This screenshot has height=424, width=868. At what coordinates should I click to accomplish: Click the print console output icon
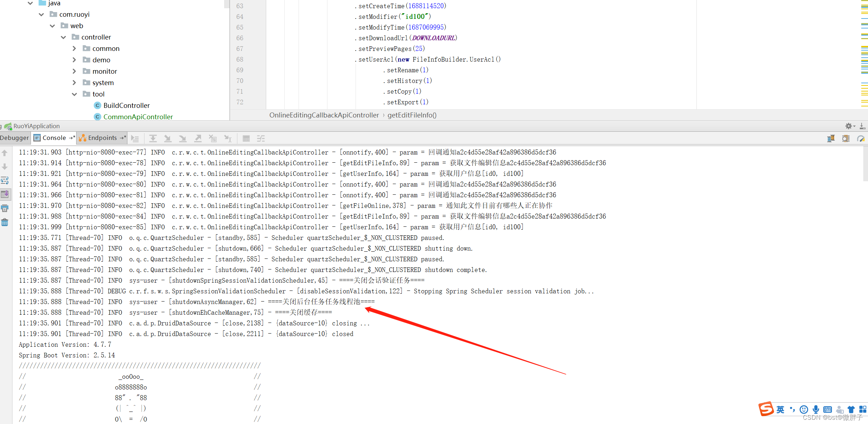[5, 208]
